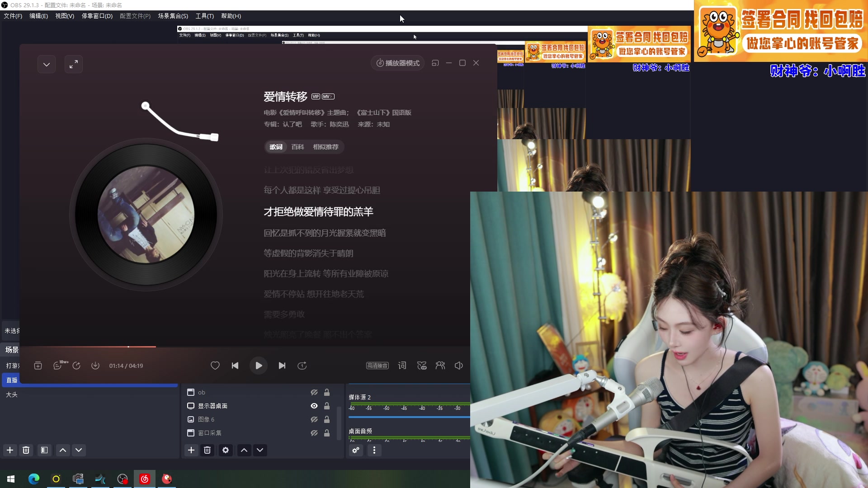This screenshot has height=488, width=868.
Task: Open OBS 编辑(E) menu
Action: [x=39, y=16]
